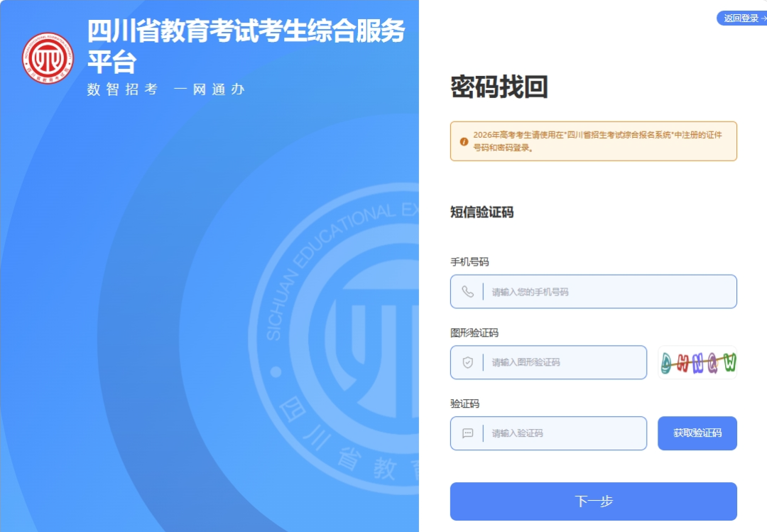The height and width of the screenshot is (532, 767).
Task: Click the 返回登录 link
Action: click(x=741, y=18)
